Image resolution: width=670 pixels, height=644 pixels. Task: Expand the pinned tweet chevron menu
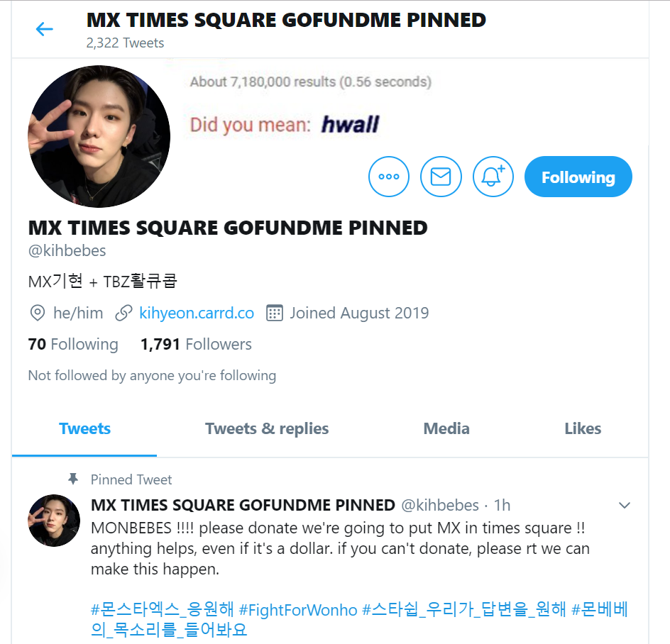coord(625,505)
